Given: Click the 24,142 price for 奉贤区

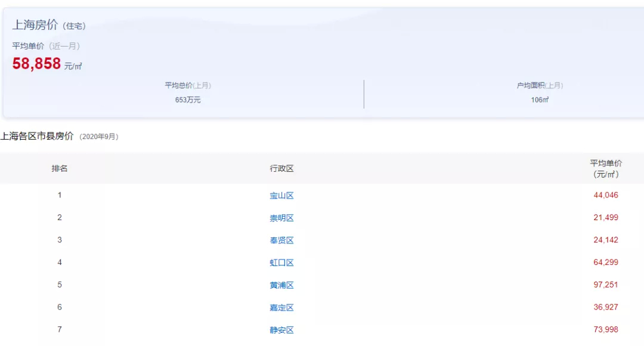Looking at the screenshot, I should [x=606, y=240].
